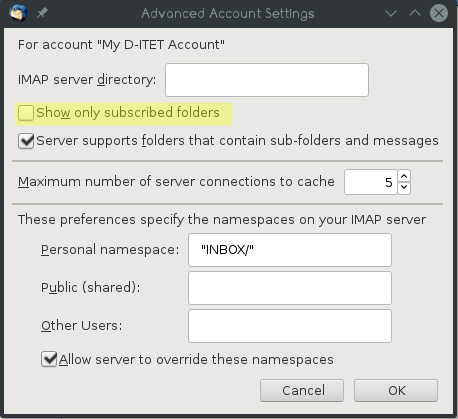Click the Other Users namespace field
The width and height of the screenshot is (458, 419).
pos(290,326)
